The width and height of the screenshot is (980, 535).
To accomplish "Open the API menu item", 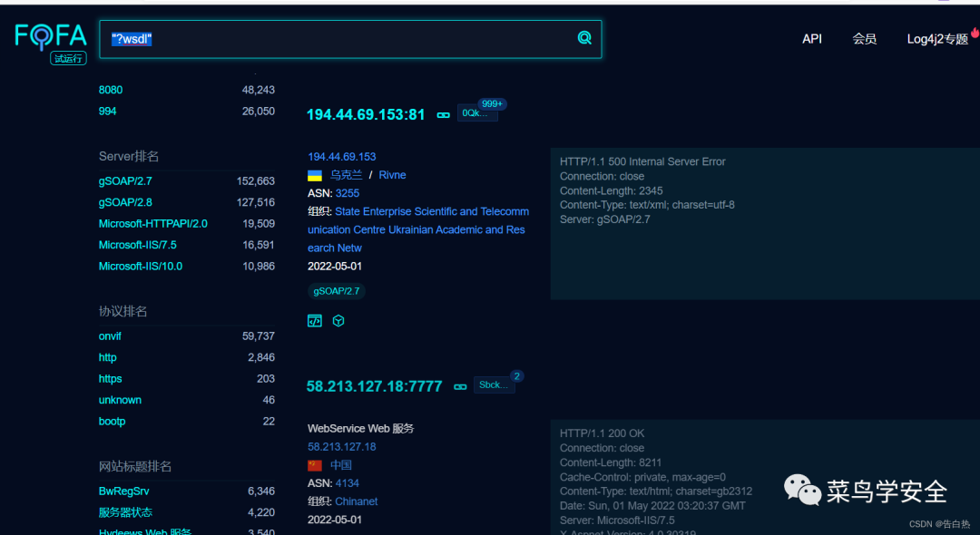I will coord(811,39).
